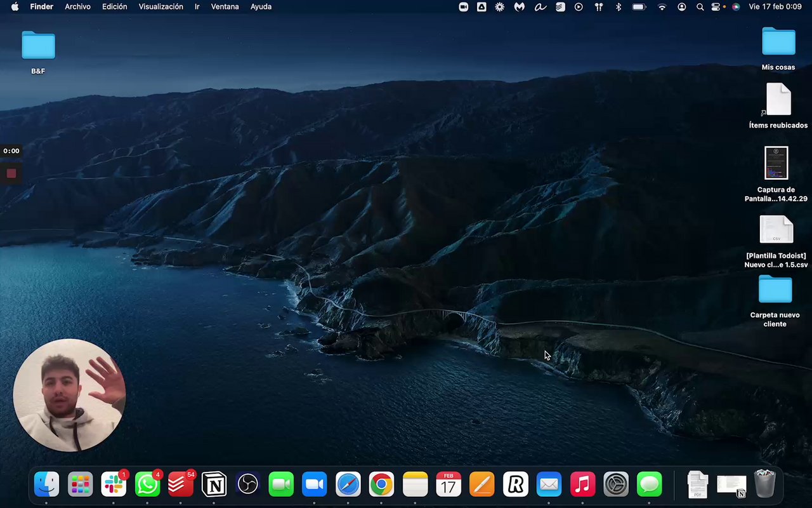Open Google Chrome from the dock
812x508 pixels.
(381, 485)
